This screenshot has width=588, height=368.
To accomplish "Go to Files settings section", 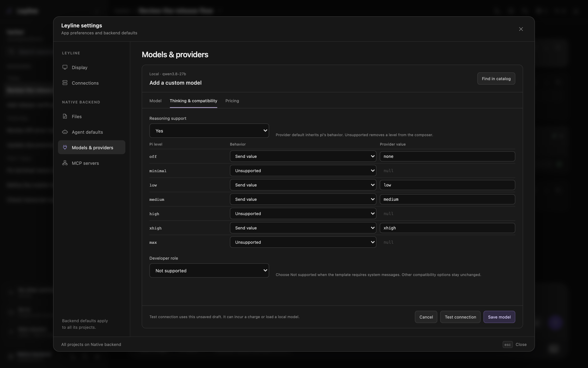I will (92, 117).
